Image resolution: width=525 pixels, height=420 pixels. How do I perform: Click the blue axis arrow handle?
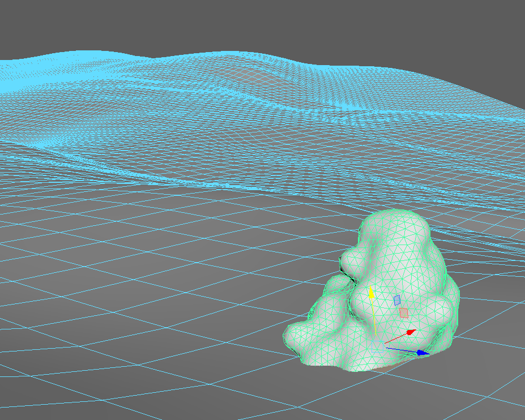(x=421, y=353)
